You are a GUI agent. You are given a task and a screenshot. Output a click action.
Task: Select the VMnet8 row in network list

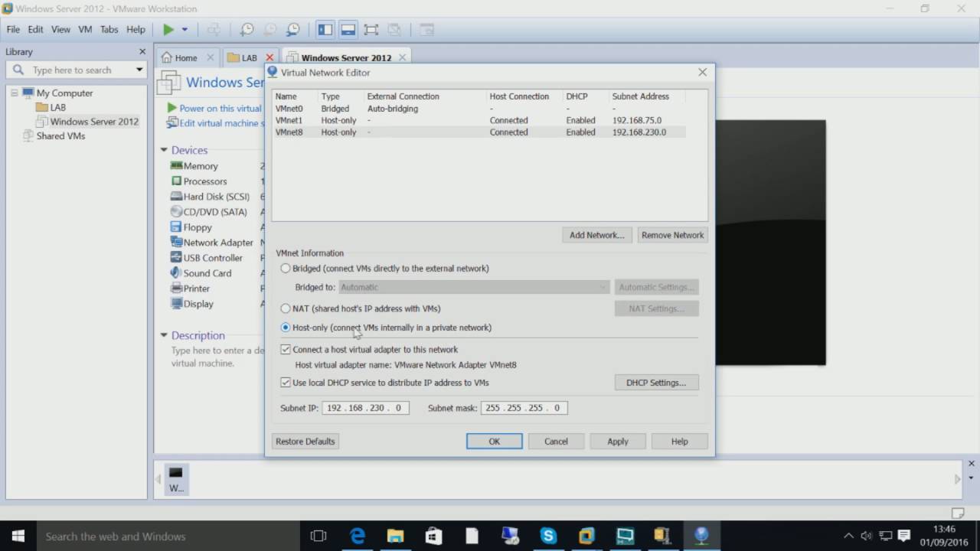point(479,132)
